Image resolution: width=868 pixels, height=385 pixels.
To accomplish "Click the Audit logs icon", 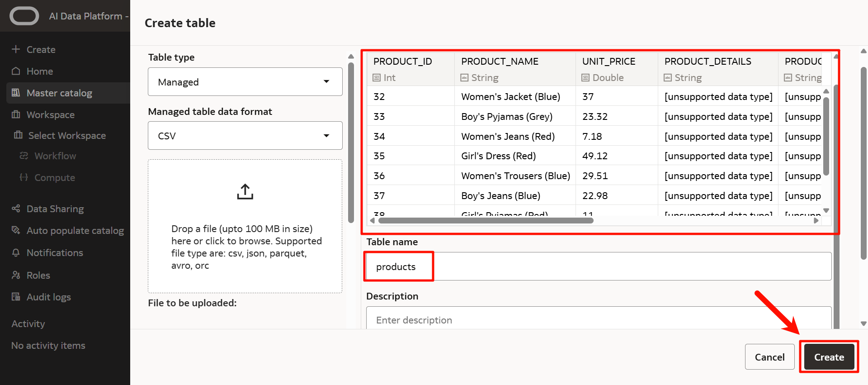I will pyautogui.click(x=16, y=297).
